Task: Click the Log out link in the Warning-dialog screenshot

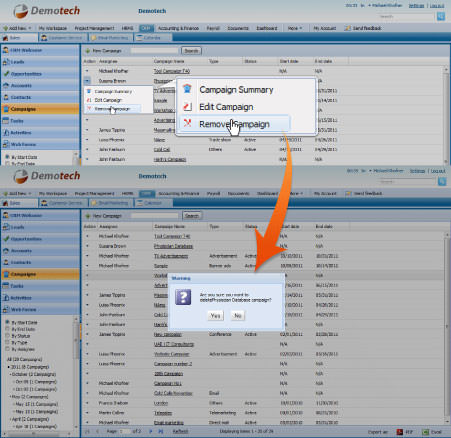Action: click(438, 171)
